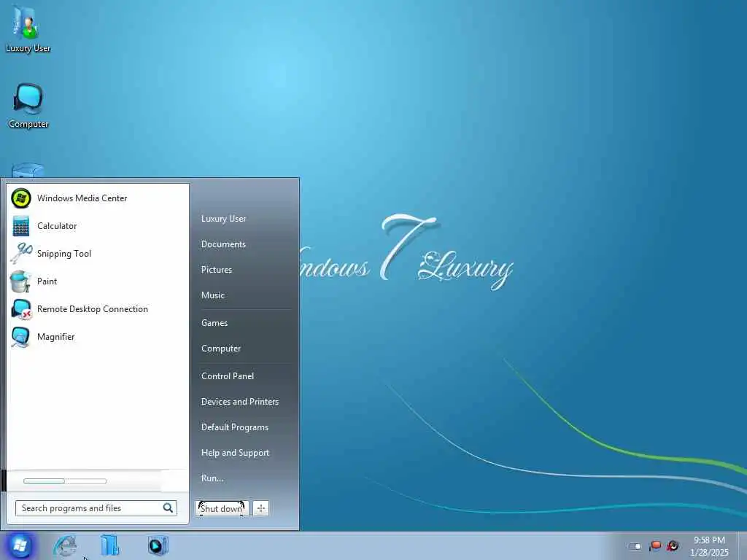Open the Run... dialog
This screenshot has width=747, height=560.
pyautogui.click(x=212, y=478)
